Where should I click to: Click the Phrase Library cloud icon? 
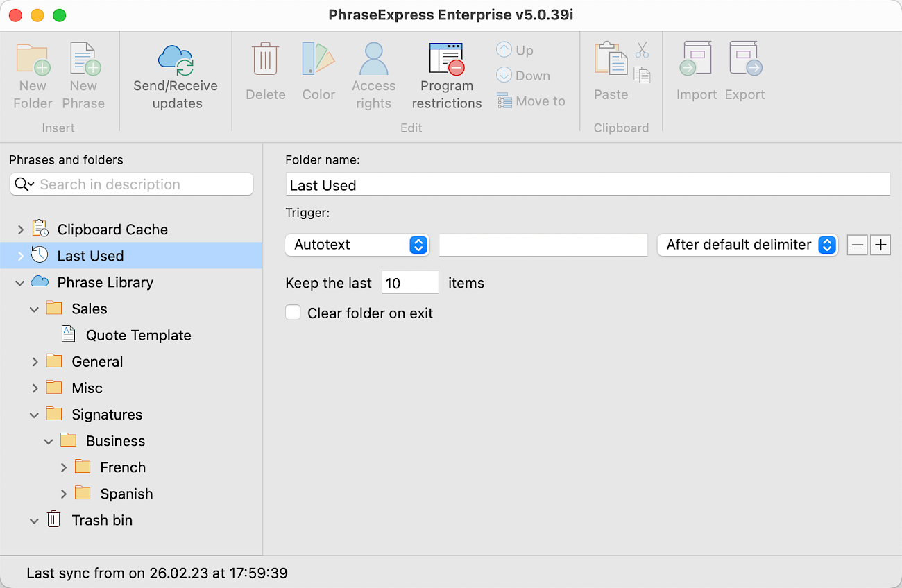click(40, 282)
